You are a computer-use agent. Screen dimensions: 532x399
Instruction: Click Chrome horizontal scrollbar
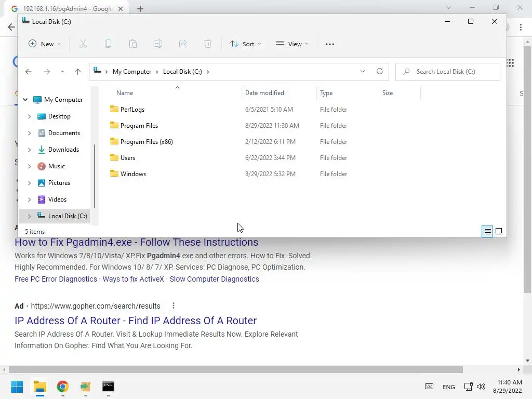236,369
